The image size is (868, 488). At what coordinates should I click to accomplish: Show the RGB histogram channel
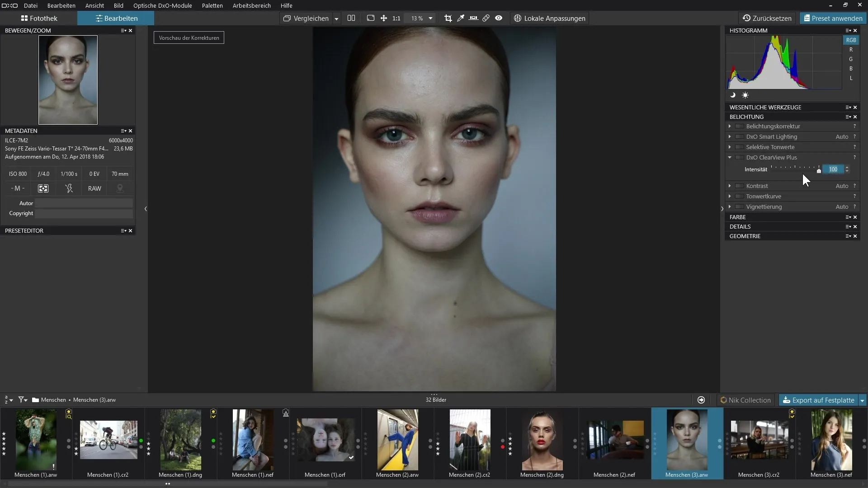tap(851, 40)
